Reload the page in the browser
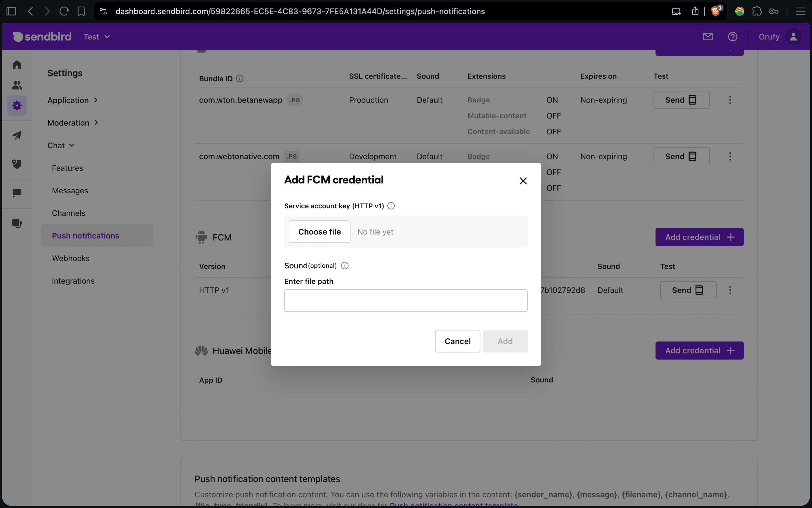Viewport: 812px width, 508px height. [x=64, y=11]
